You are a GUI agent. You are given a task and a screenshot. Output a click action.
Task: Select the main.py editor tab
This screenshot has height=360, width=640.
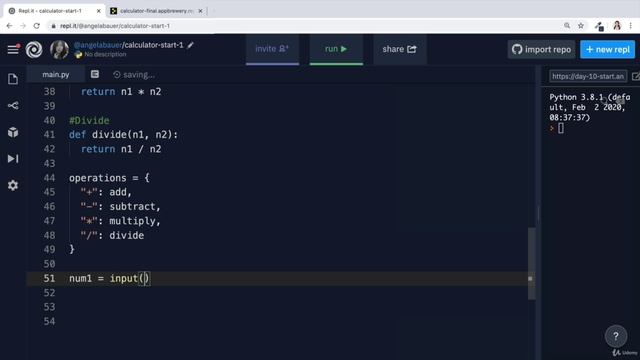(56, 75)
